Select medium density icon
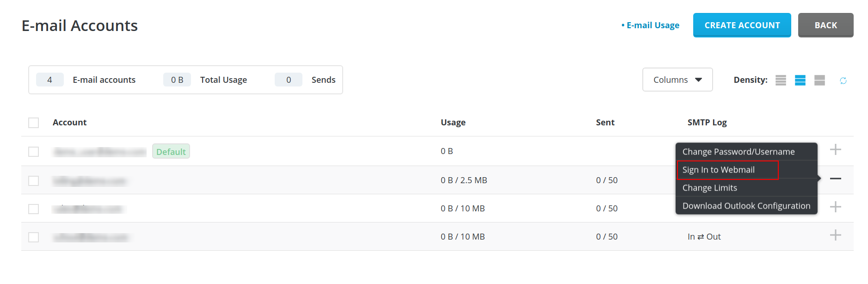The width and height of the screenshot is (868, 284). pyautogui.click(x=800, y=80)
